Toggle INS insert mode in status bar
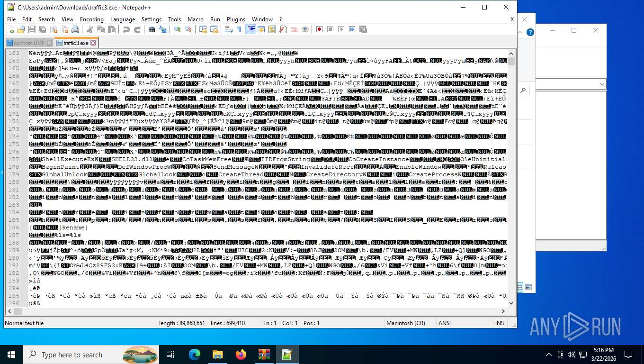644x364 pixels. tap(500, 323)
